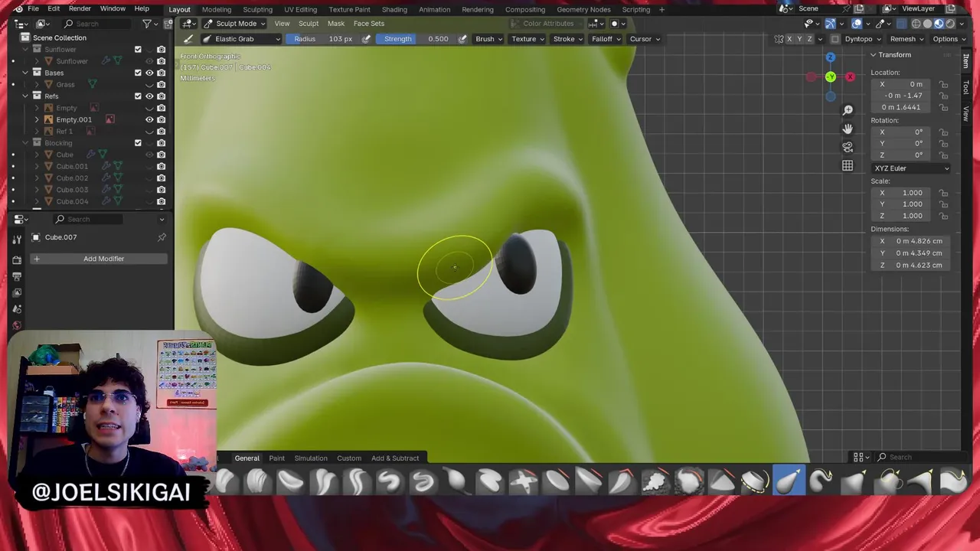Open the Scene properties tab icon

pos(17,309)
